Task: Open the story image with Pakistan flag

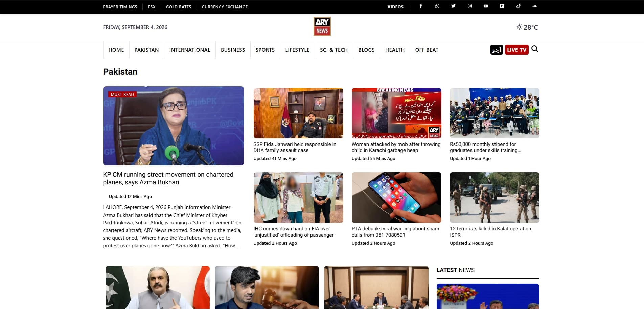Action: point(158,287)
